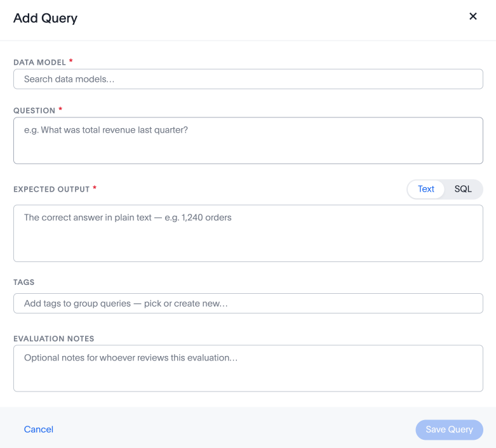This screenshot has height=448, width=496.
Task: Close the Add Query dialog
Action: [x=473, y=16]
